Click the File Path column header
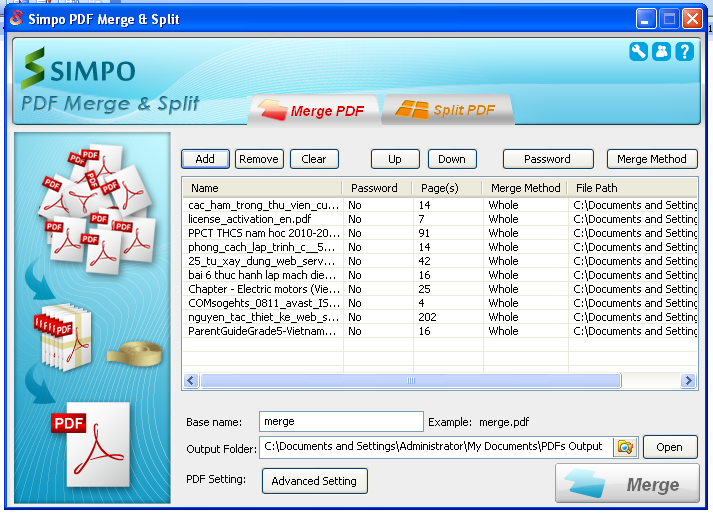 pos(633,188)
